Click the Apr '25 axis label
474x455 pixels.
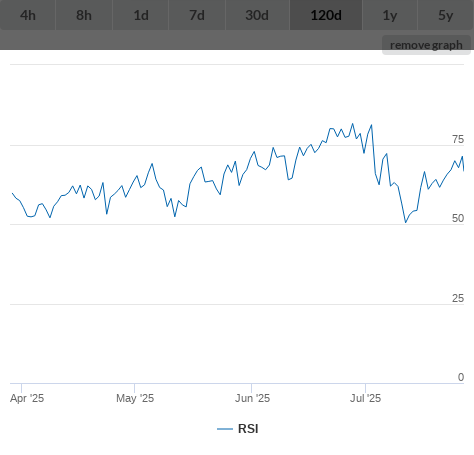(27, 398)
